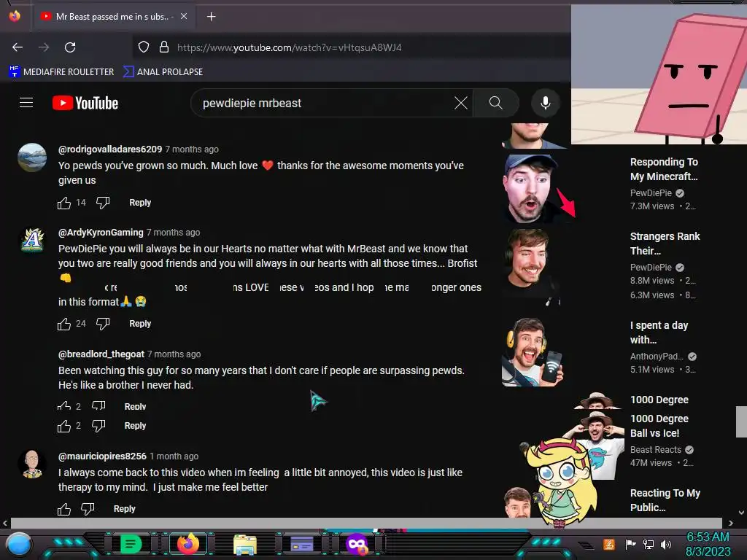Open the MEDIAFIRE ROULETTER bookmark
Screen dimensions: 747x560
click(x=61, y=72)
